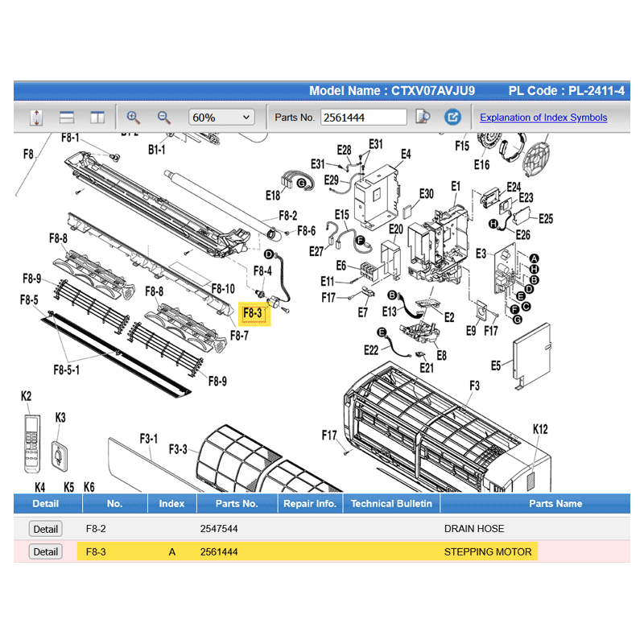
Task: Click the Parts Name column header
Action: click(555, 504)
